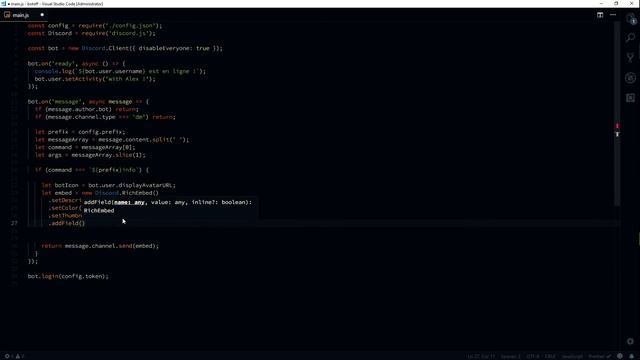Image resolution: width=640 pixels, height=360 pixels.
Task: Click the warnings triangle in the status bar
Action: [18, 356]
